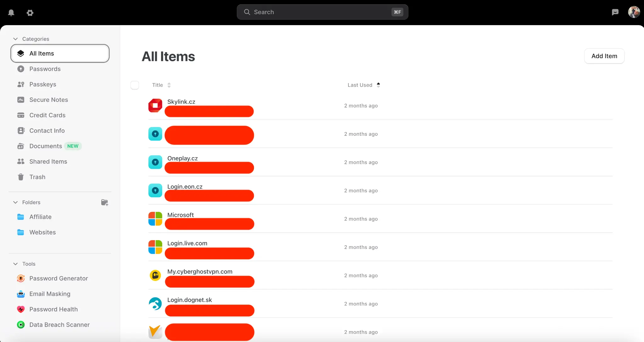Switch to the Passwords category
Screen dimensions: 644x342
tap(45, 69)
